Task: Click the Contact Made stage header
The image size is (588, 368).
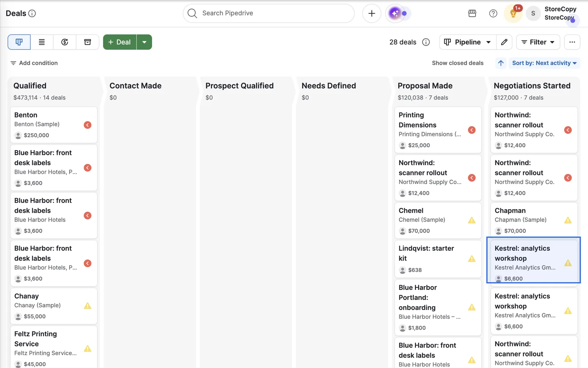Action: [x=136, y=86]
